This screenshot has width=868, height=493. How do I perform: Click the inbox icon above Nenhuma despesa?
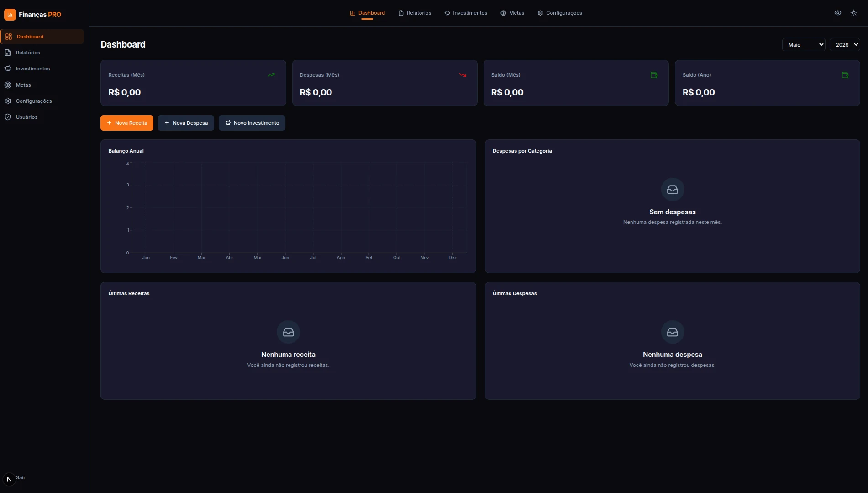click(x=673, y=332)
